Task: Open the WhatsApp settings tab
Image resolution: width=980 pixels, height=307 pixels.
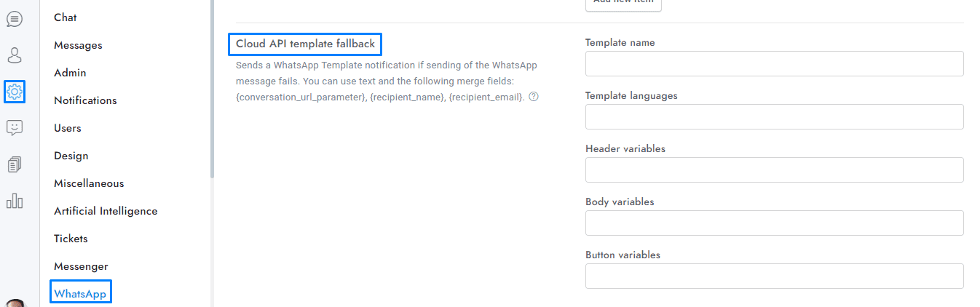Action: click(80, 294)
